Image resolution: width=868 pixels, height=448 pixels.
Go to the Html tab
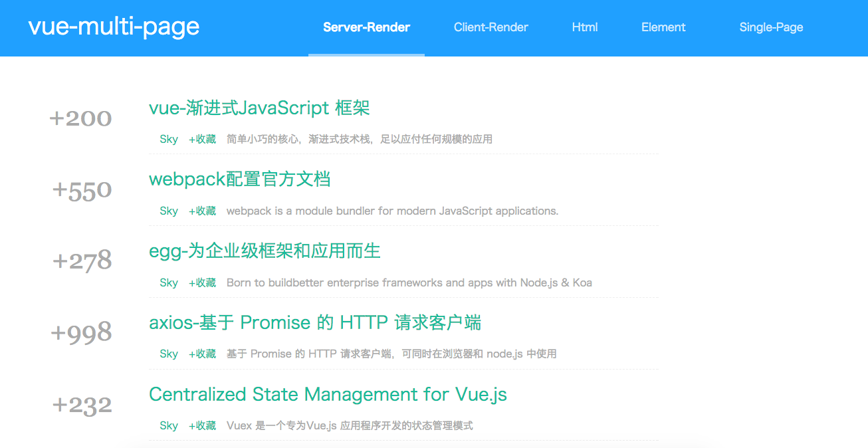(x=585, y=27)
